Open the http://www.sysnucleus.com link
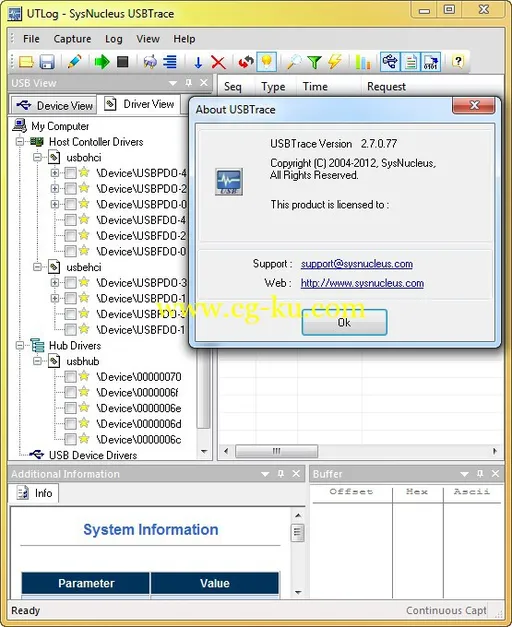512x627 pixels. (x=362, y=283)
